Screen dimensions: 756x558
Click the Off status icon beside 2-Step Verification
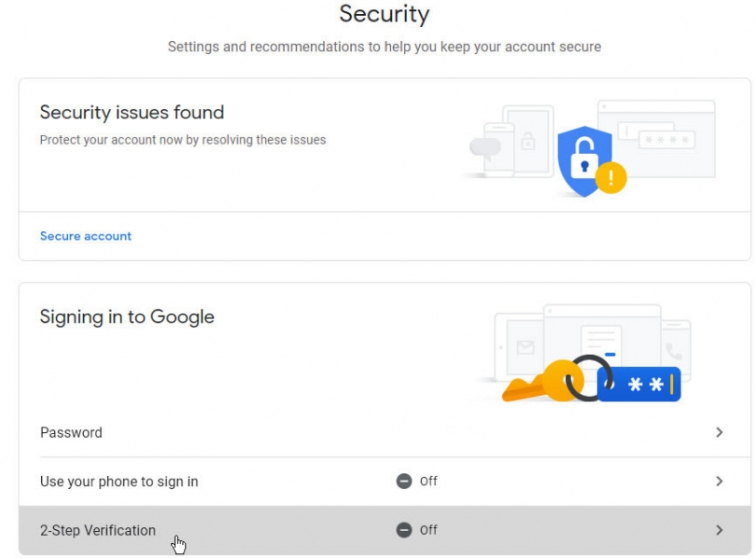403,530
